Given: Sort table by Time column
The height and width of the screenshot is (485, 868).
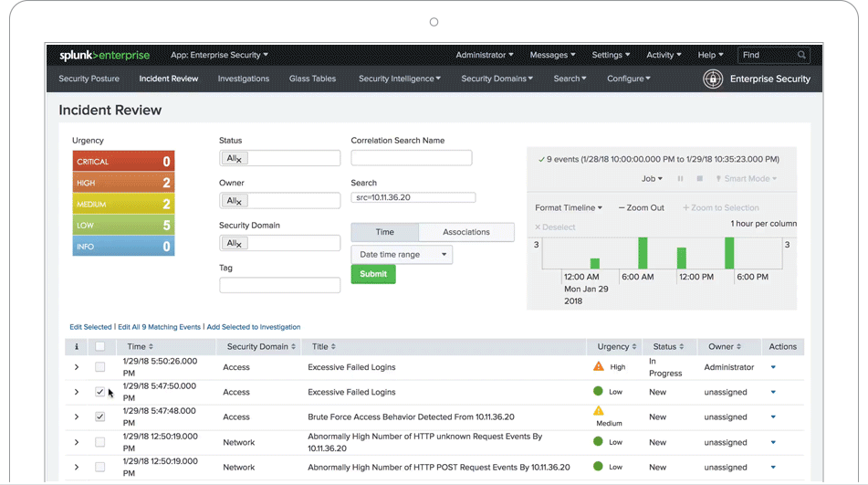Looking at the screenshot, I should [x=140, y=346].
